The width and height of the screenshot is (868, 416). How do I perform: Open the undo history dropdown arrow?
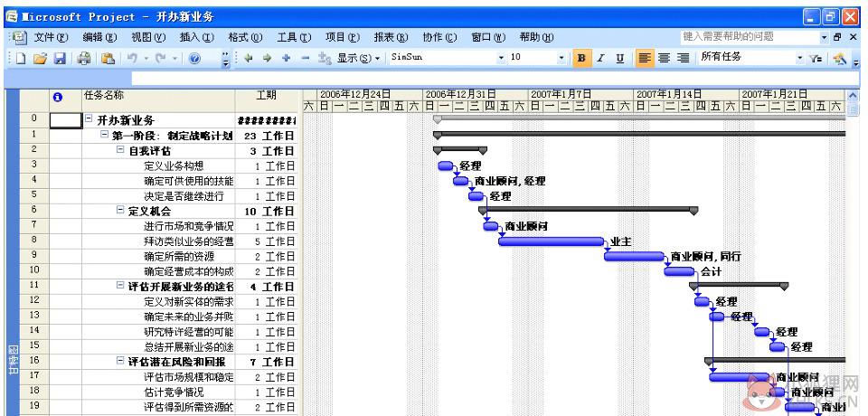coord(146,58)
